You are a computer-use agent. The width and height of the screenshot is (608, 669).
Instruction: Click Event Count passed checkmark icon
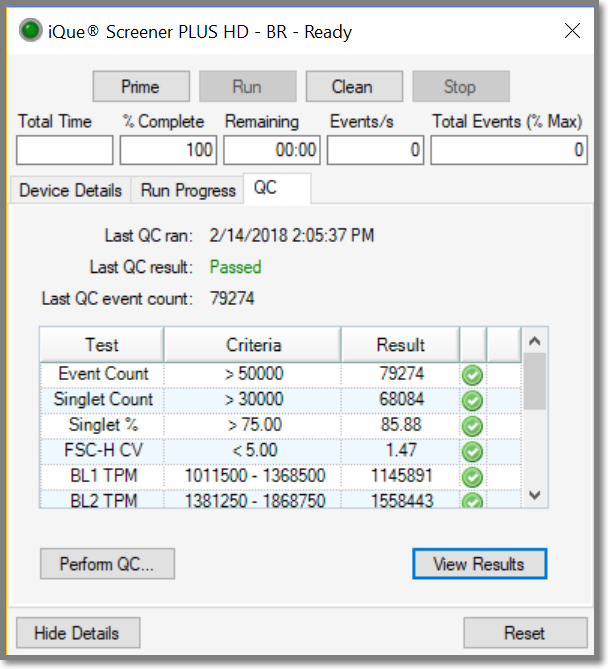[x=473, y=375]
